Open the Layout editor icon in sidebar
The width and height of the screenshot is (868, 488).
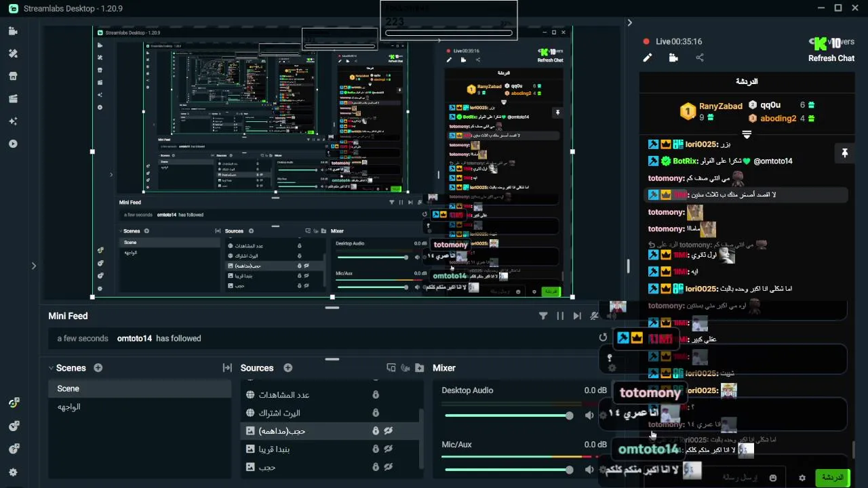[x=13, y=99]
